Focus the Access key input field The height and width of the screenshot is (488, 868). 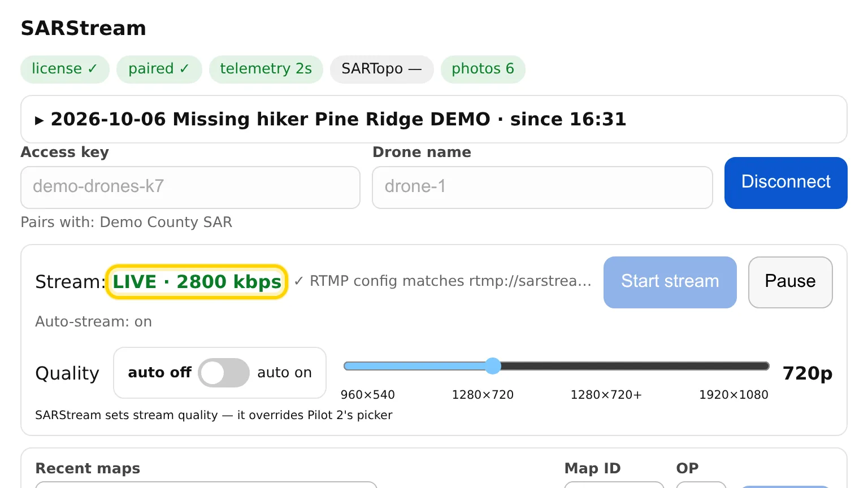click(190, 187)
